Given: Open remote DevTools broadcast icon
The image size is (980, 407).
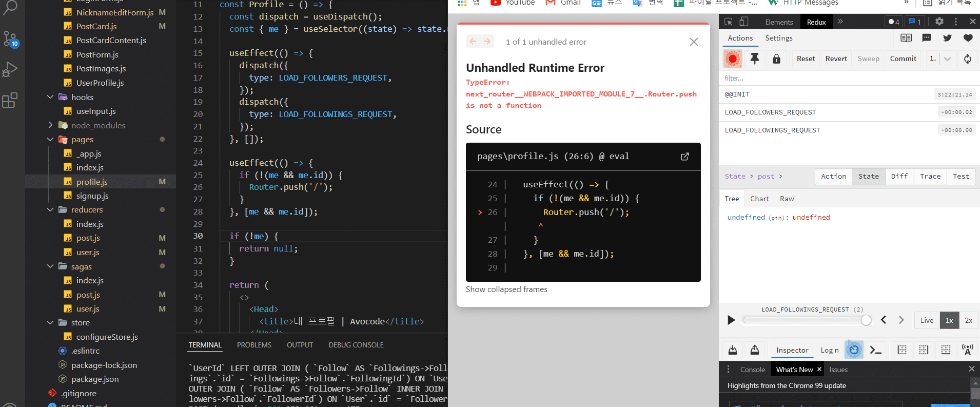Looking at the screenshot, I should (x=968, y=350).
